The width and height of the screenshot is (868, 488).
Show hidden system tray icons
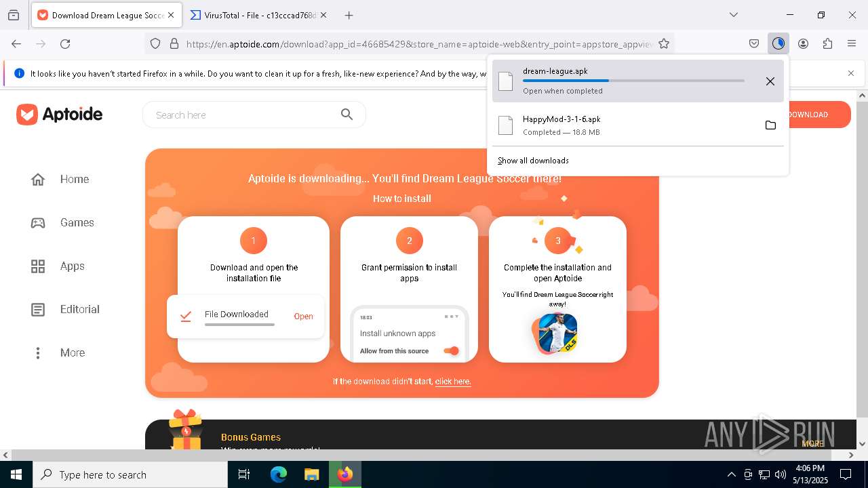pos(731,474)
